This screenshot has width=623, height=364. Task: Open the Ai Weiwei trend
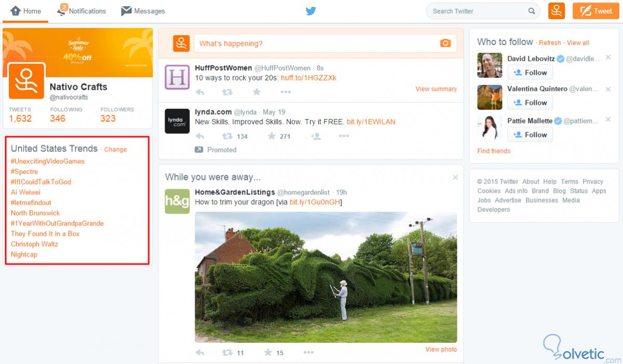tap(25, 192)
